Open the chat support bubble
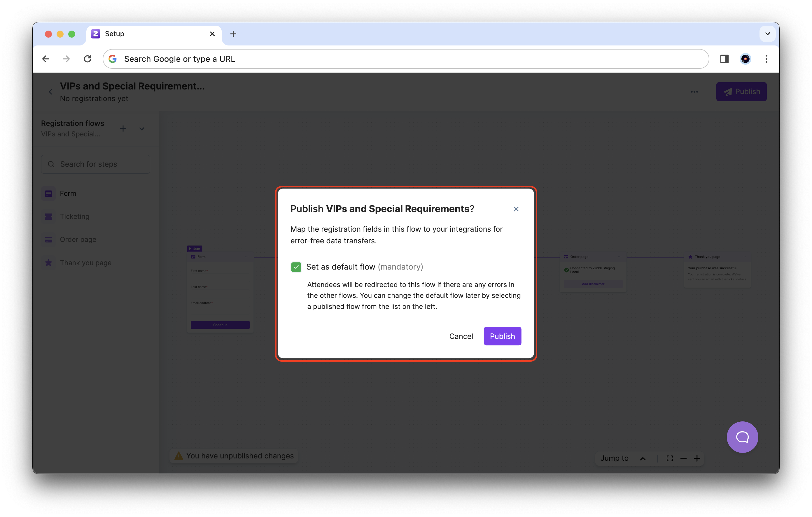This screenshot has width=812, height=517. click(x=742, y=437)
